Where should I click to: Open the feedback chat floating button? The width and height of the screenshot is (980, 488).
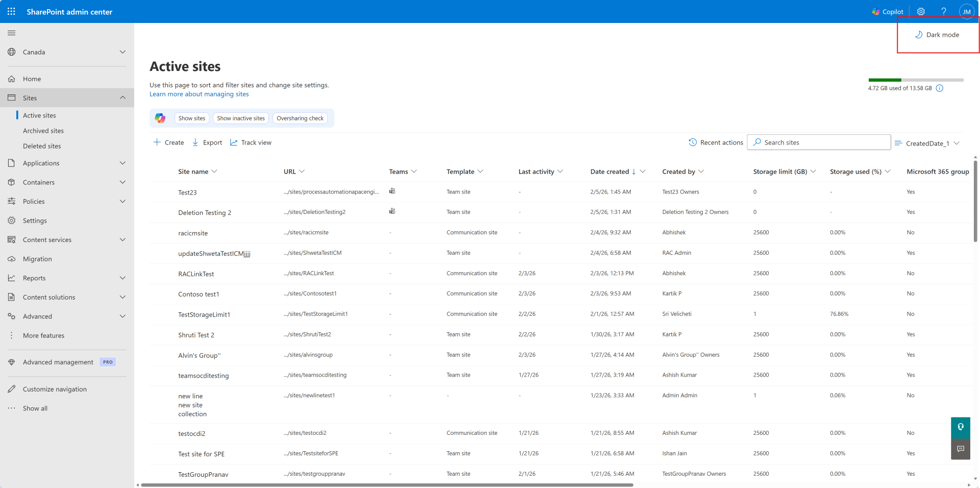tap(961, 449)
